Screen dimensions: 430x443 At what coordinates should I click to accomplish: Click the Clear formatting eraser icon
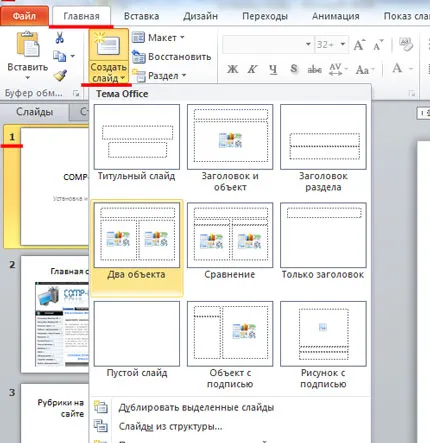406,44
